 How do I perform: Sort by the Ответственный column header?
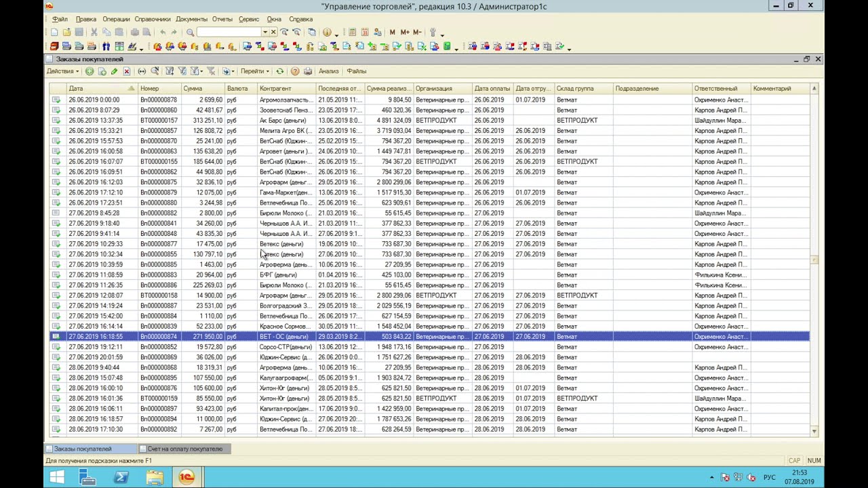click(722, 89)
